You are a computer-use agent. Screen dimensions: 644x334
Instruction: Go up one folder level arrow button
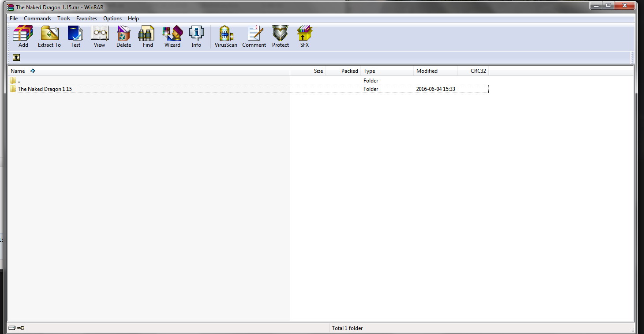pos(16,57)
